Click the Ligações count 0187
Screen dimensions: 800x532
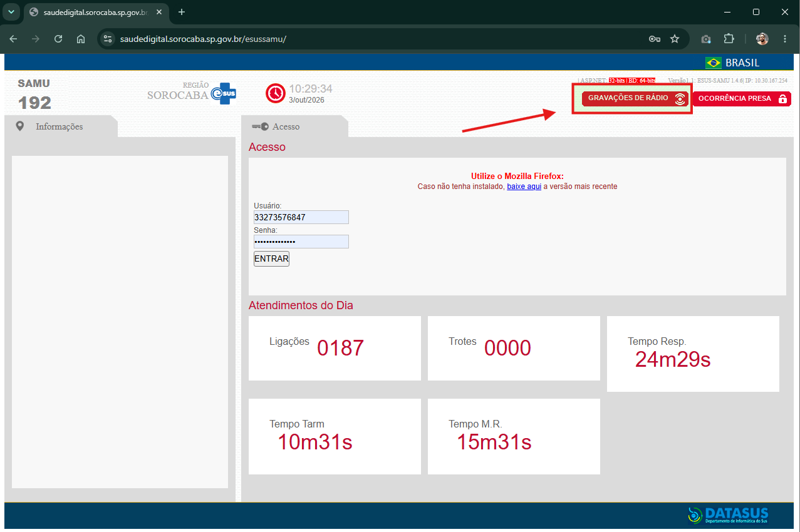pos(340,348)
